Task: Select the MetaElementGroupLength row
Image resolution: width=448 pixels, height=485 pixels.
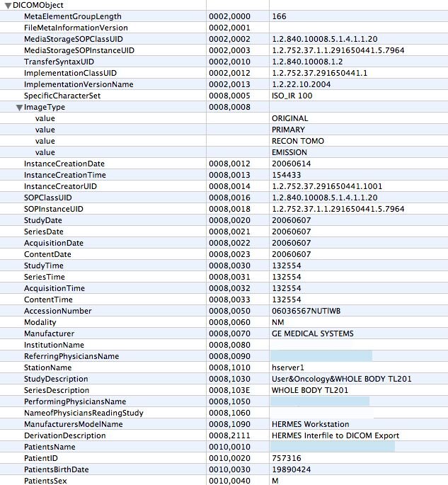Action: click(x=224, y=16)
